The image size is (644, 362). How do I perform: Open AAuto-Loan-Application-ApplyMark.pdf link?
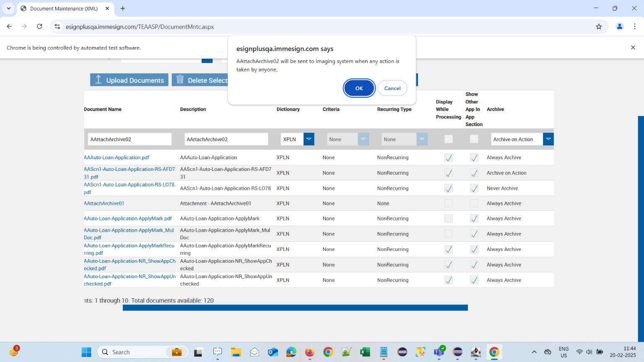(x=128, y=218)
